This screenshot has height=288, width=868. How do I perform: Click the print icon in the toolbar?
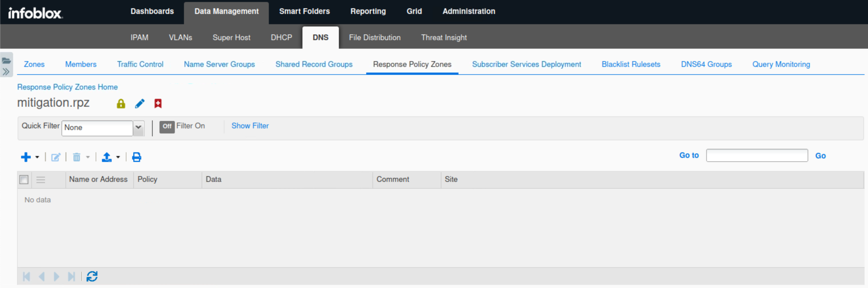(x=136, y=157)
